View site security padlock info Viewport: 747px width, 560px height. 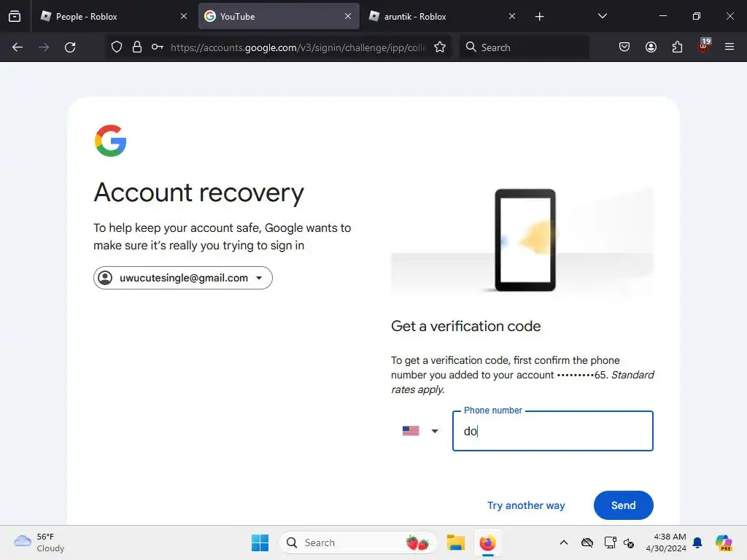pyautogui.click(x=137, y=47)
